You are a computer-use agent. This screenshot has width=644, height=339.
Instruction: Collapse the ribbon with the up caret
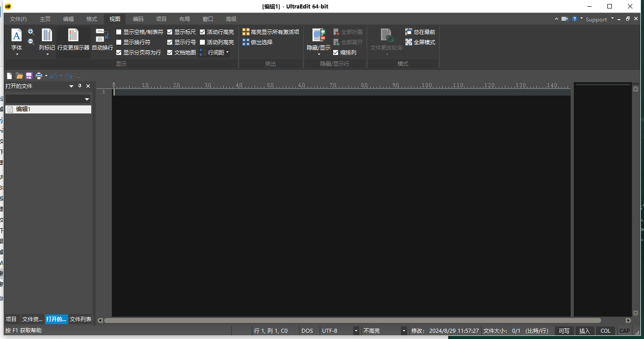tap(556, 19)
